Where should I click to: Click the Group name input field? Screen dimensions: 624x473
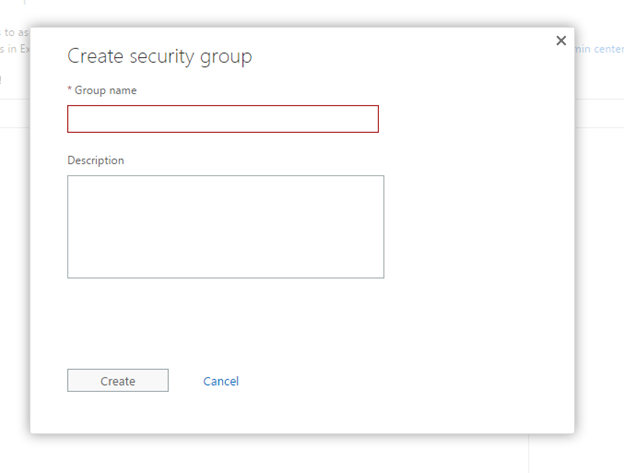point(223,119)
